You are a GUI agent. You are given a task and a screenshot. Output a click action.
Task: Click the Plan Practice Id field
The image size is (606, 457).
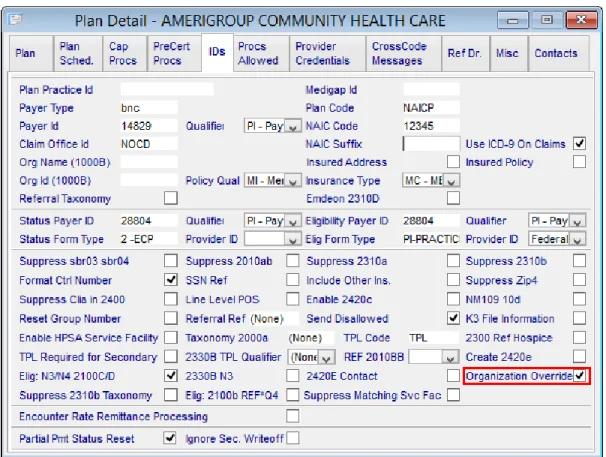pos(167,89)
